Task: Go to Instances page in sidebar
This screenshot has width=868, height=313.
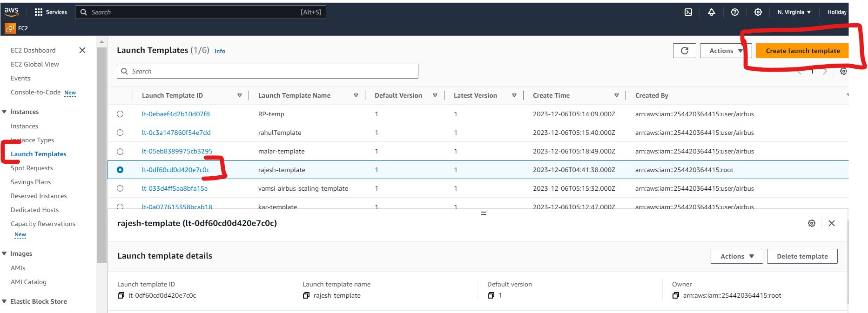Action: click(25, 126)
